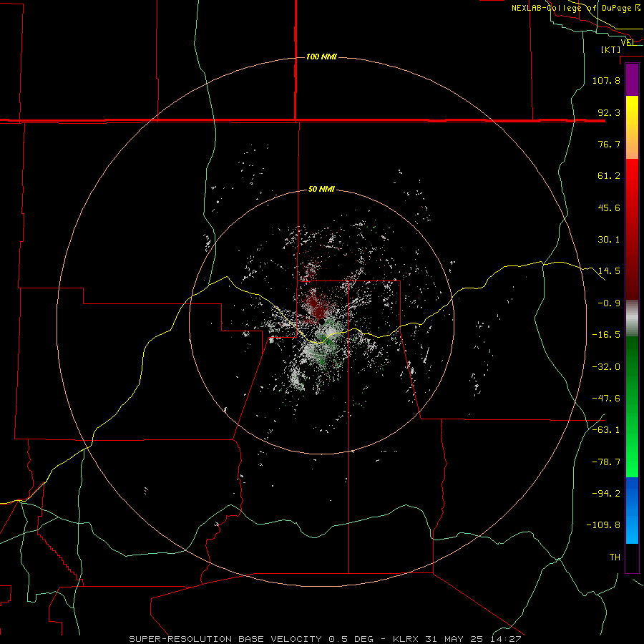Click the -0.9 scale label

tap(609, 303)
